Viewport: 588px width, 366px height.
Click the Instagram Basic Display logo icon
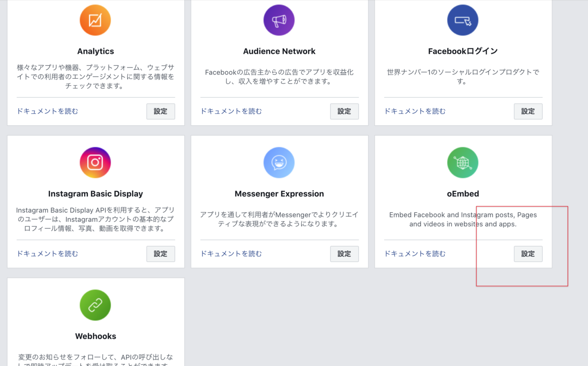[96, 163]
